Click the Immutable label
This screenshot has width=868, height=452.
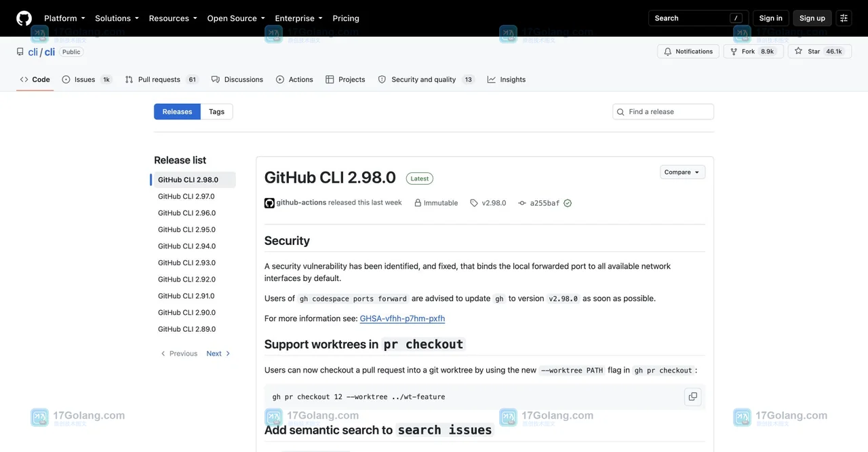tap(441, 203)
